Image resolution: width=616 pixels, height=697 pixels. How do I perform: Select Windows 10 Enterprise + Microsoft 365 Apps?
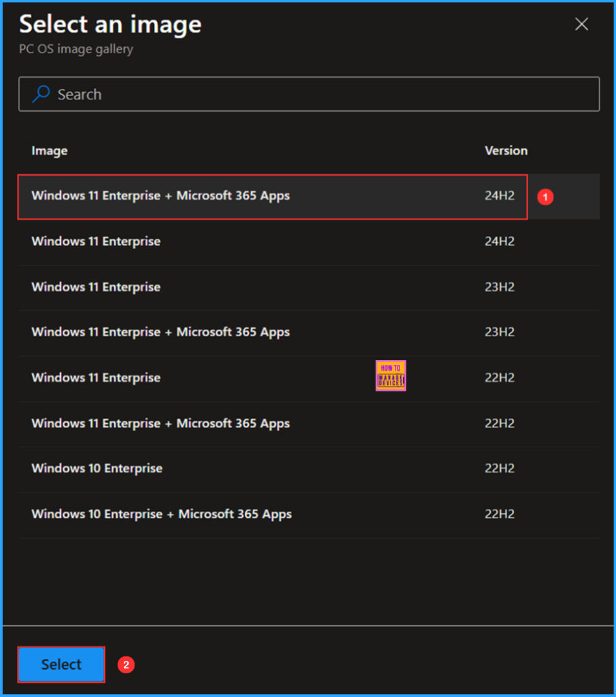pyautogui.click(x=309, y=515)
